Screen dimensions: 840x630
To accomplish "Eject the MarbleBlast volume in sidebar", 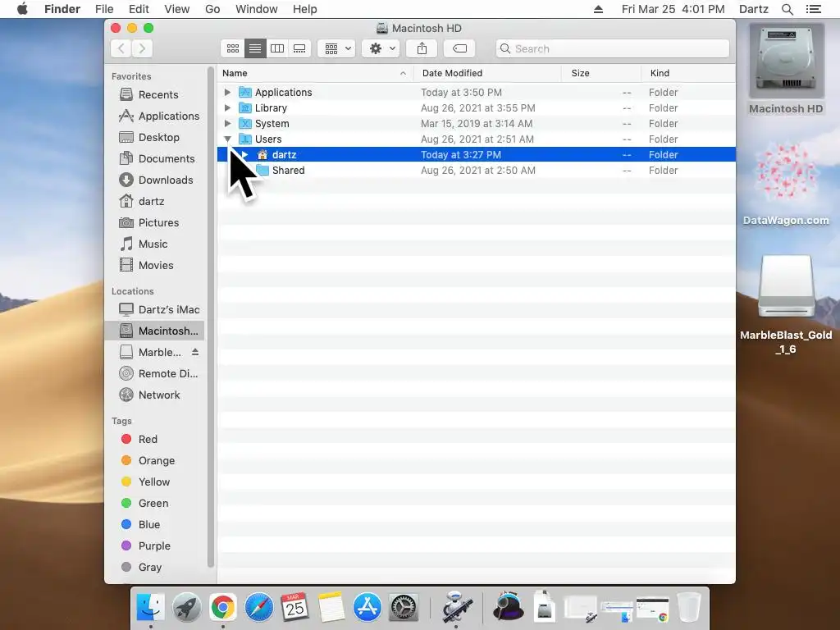I will [195, 352].
